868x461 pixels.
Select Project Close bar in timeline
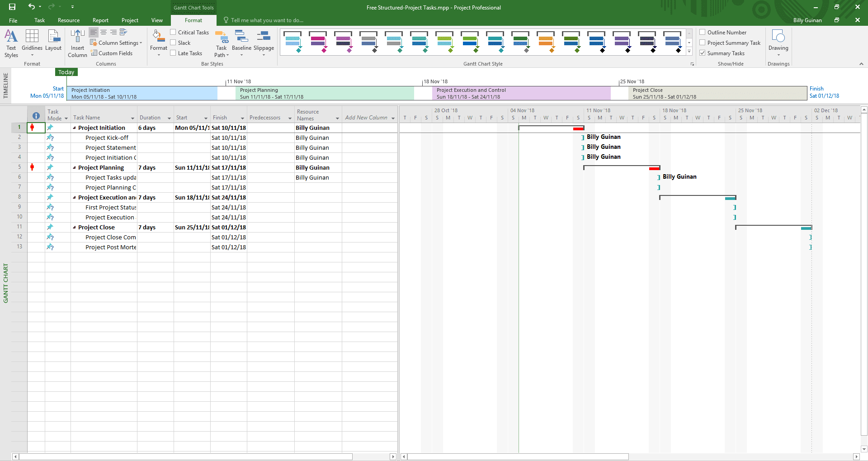[717, 93]
